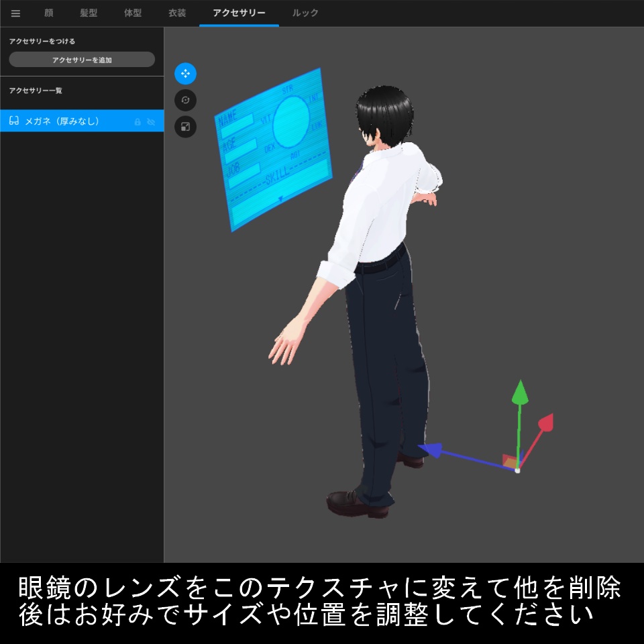Viewport: 644px width, 644px height.
Task: Open the 体型 tab
Action: coord(131,12)
